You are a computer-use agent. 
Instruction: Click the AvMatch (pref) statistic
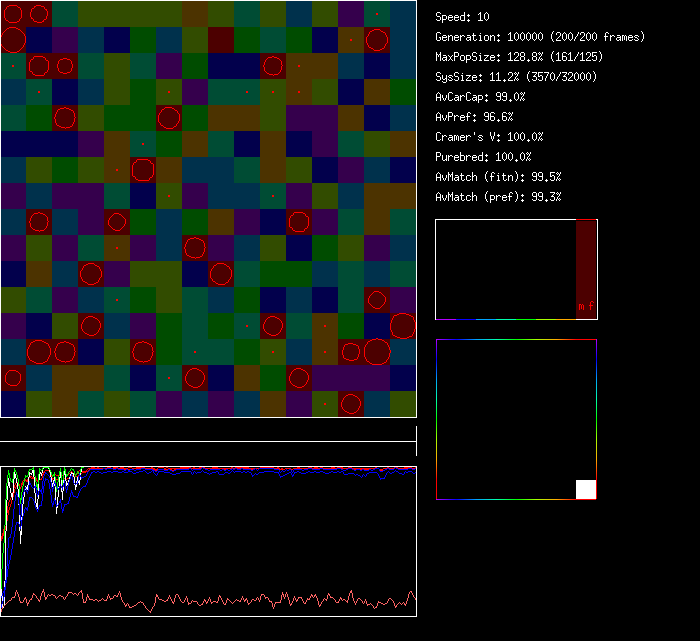pos(499,197)
